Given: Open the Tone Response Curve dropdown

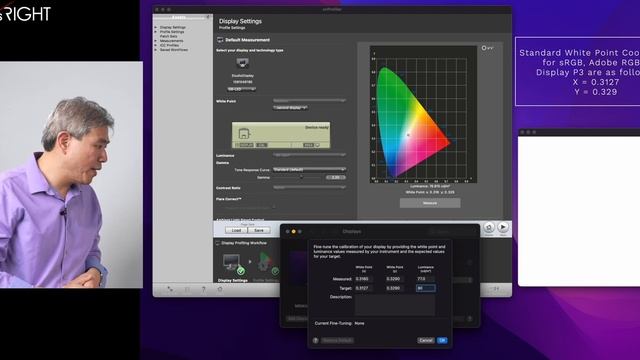Looking at the screenshot, I should pyautogui.click(x=309, y=169).
